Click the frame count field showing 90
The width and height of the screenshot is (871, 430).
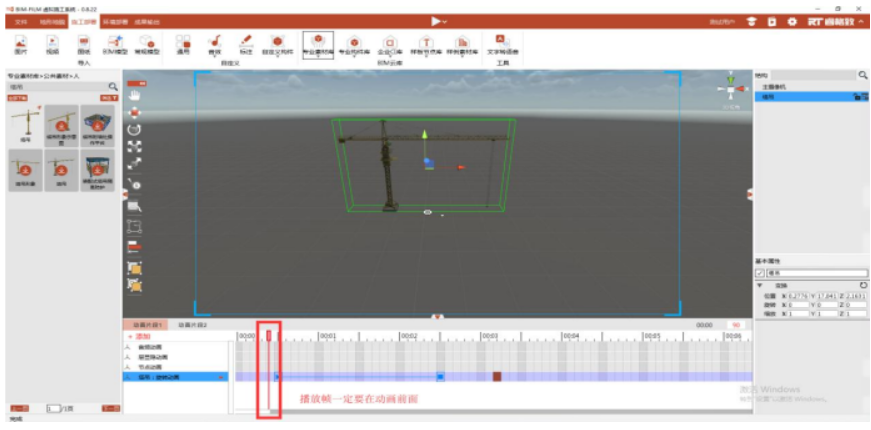[x=737, y=326]
